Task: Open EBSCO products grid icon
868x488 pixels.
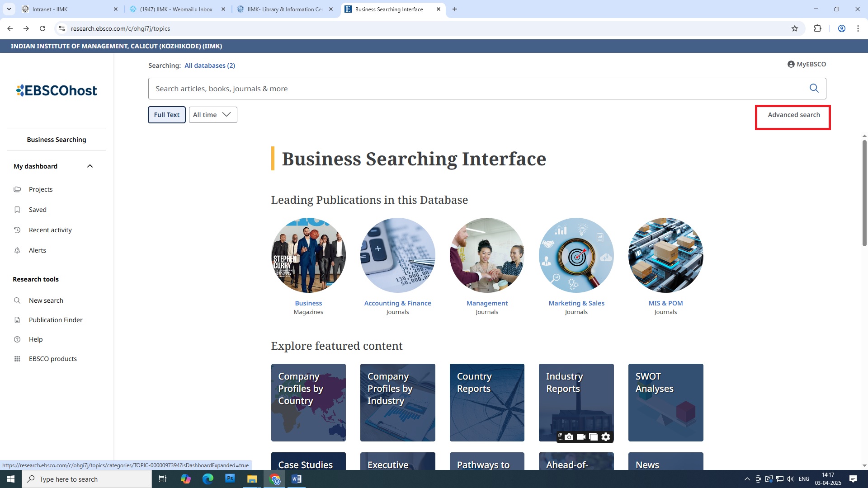Action: click(x=17, y=359)
